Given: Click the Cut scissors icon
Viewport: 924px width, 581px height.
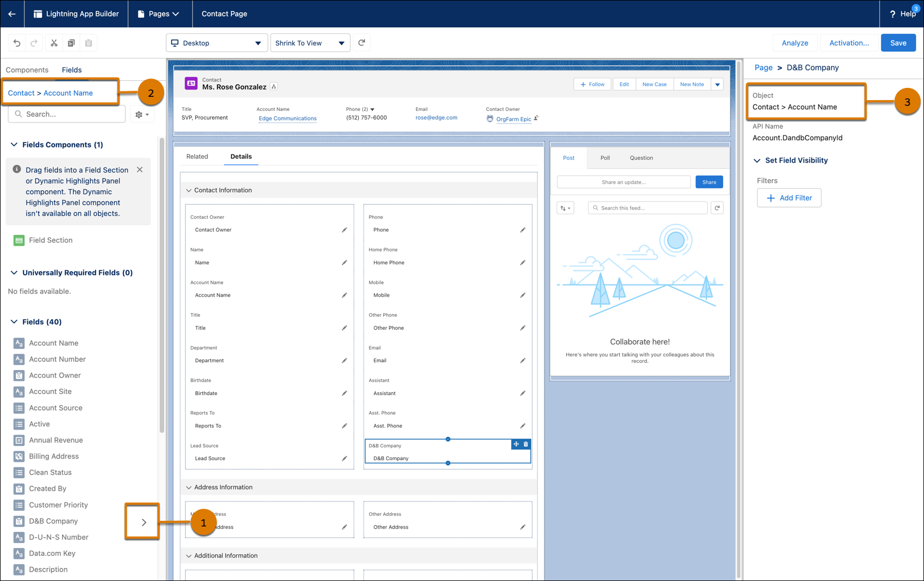Looking at the screenshot, I should [x=54, y=43].
